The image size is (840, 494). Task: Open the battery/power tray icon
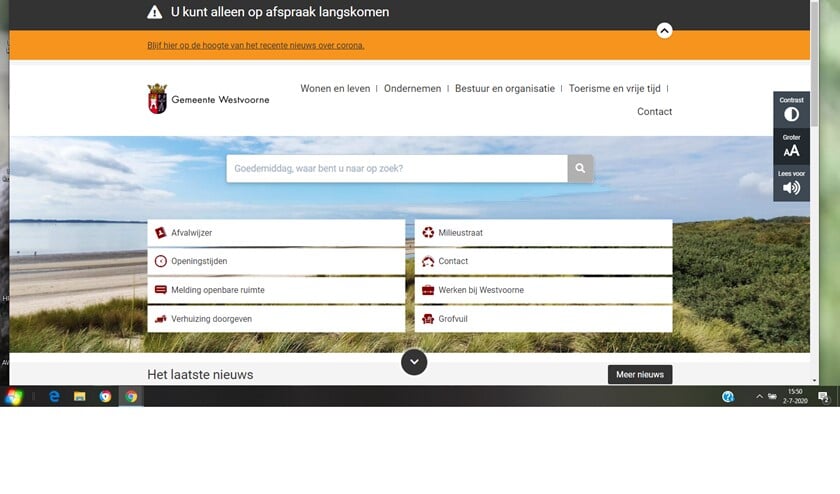(x=772, y=396)
